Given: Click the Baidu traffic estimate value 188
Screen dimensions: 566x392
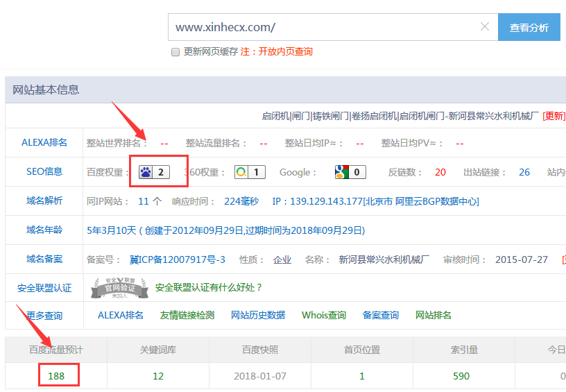Looking at the screenshot, I should click(56, 376).
